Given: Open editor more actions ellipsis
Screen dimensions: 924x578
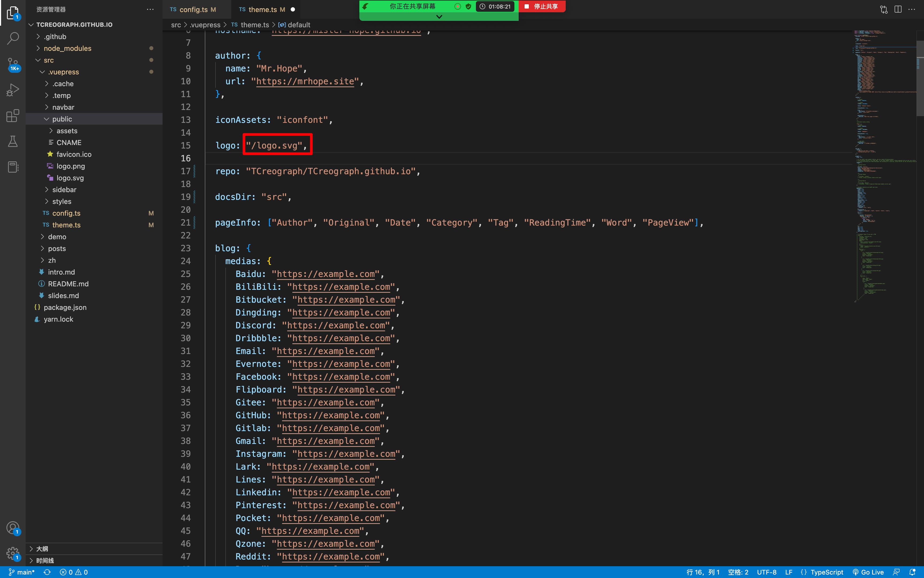Looking at the screenshot, I should (912, 9).
